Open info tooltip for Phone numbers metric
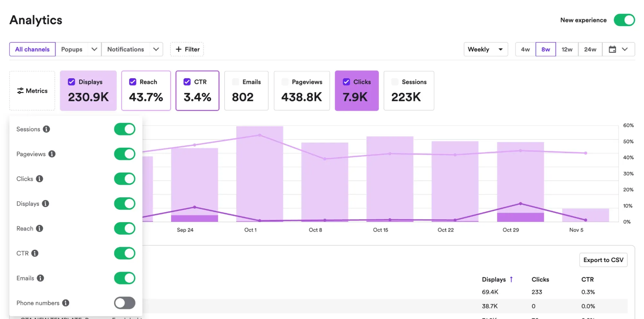Viewport: 644px width, 319px height. [66, 303]
